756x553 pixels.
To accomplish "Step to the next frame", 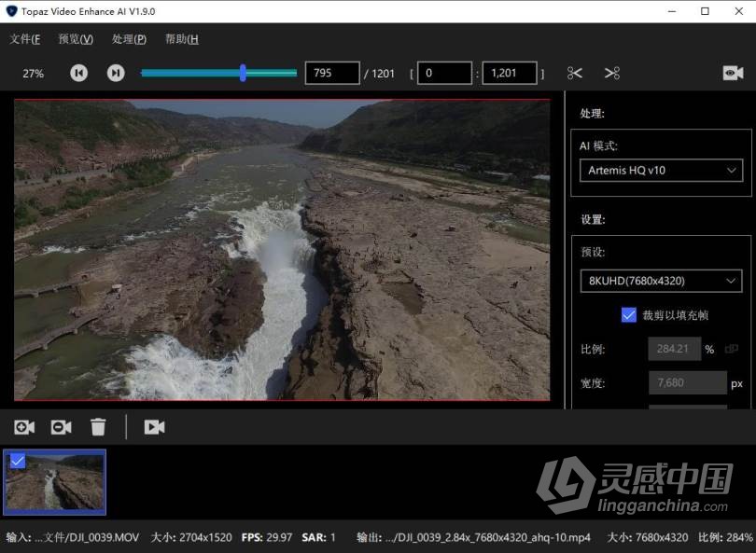I will (x=116, y=74).
